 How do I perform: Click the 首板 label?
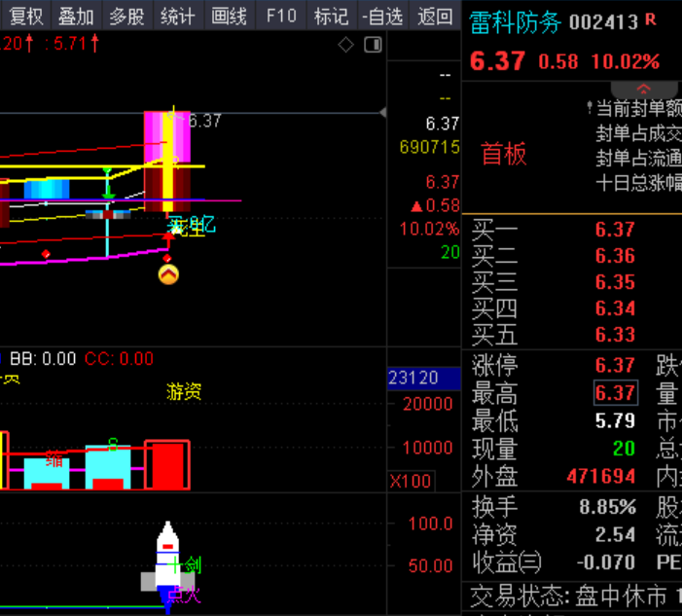pos(504,153)
